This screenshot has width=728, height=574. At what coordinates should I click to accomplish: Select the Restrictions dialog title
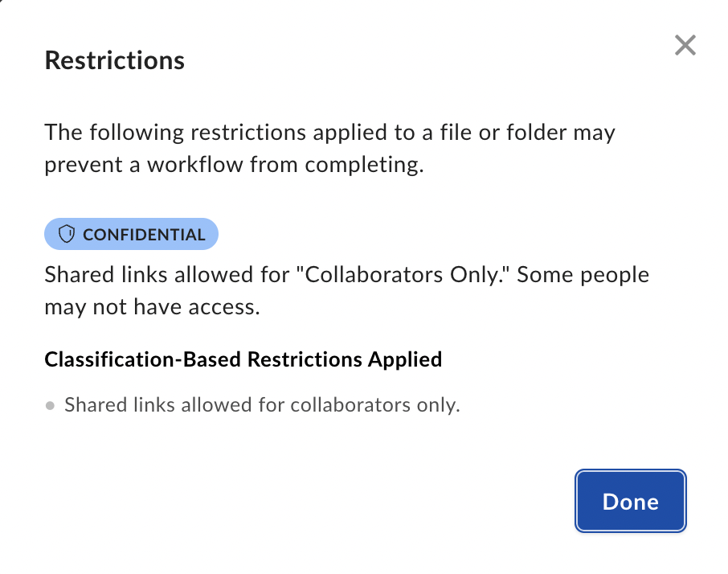click(x=114, y=59)
